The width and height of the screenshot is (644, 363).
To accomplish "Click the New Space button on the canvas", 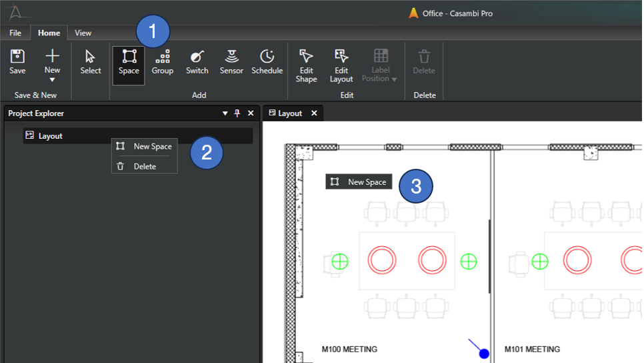I will click(359, 182).
